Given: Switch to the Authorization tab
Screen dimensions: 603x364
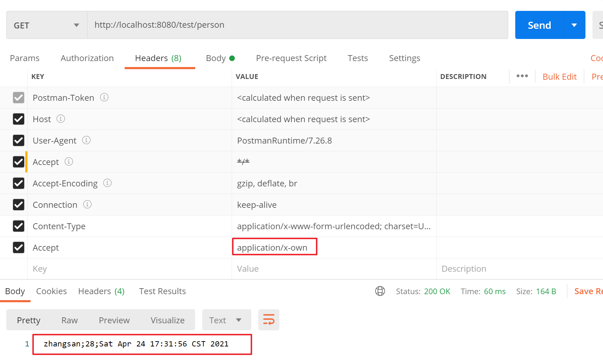Looking at the screenshot, I should (87, 58).
